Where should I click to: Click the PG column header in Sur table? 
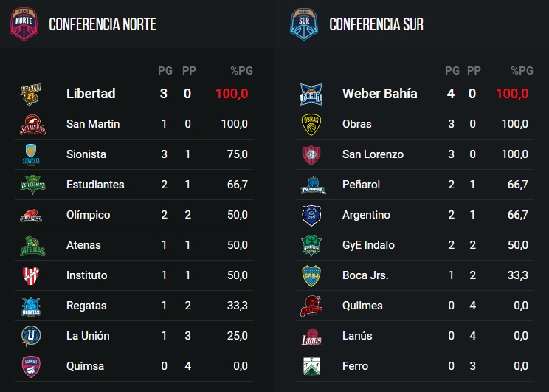[452, 71]
